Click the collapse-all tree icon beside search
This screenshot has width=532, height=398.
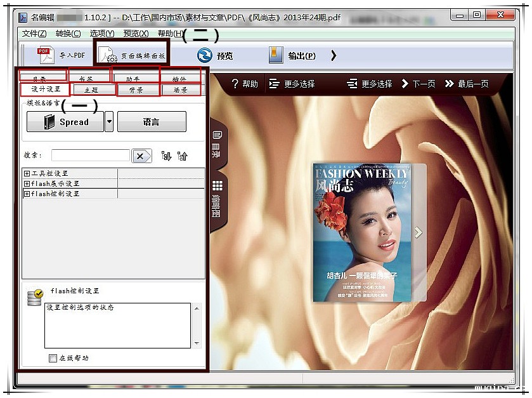pos(183,156)
